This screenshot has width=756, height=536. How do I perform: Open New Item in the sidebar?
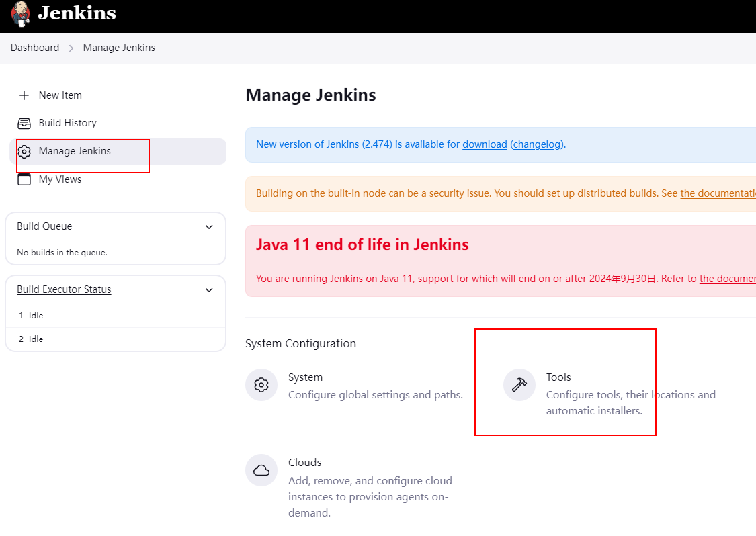60,95
